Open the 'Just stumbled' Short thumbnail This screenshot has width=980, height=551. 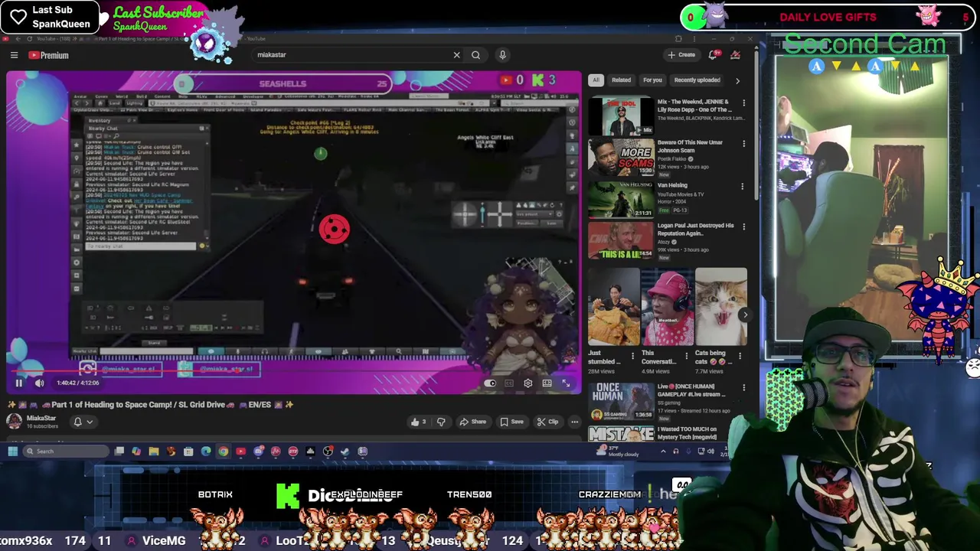click(x=613, y=306)
